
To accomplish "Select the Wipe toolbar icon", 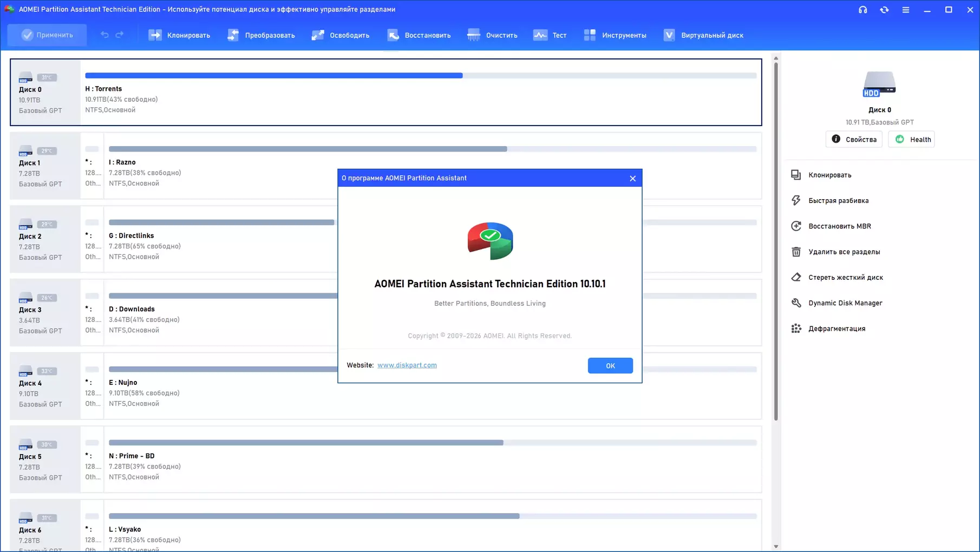I will pos(474,35).
